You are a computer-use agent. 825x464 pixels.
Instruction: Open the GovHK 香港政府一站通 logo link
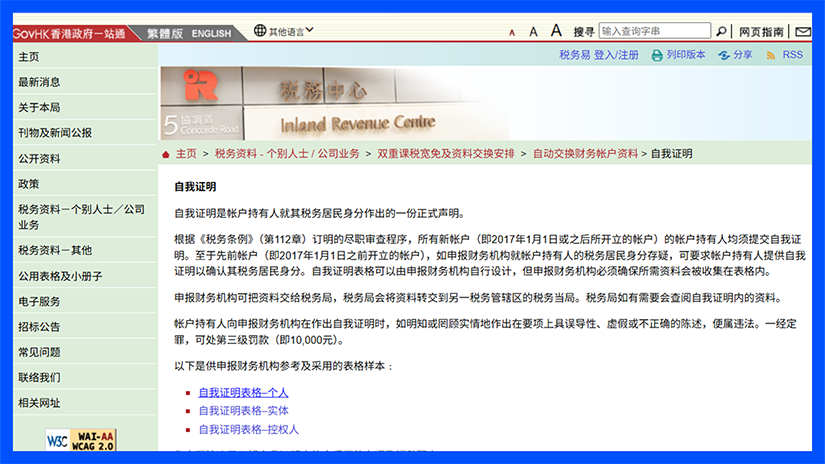69,34
